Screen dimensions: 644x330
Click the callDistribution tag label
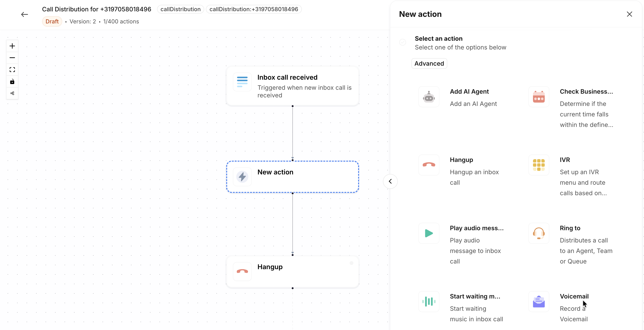point(180,9)
